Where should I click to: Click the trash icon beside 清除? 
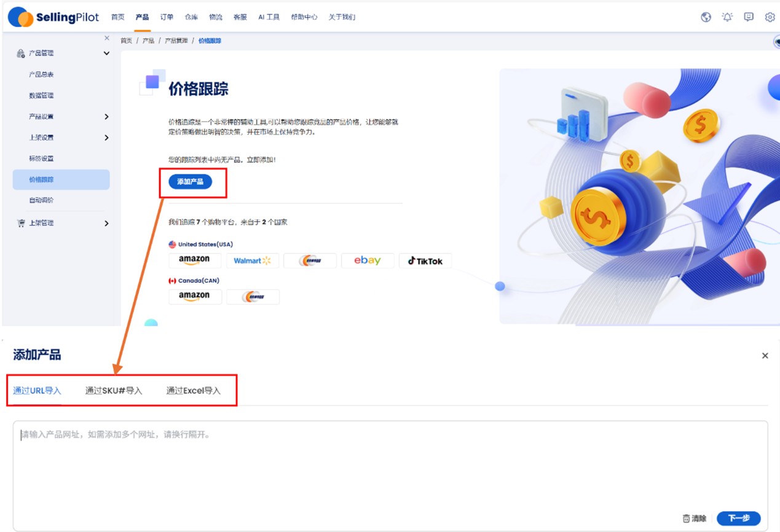[x=687, y=518]
